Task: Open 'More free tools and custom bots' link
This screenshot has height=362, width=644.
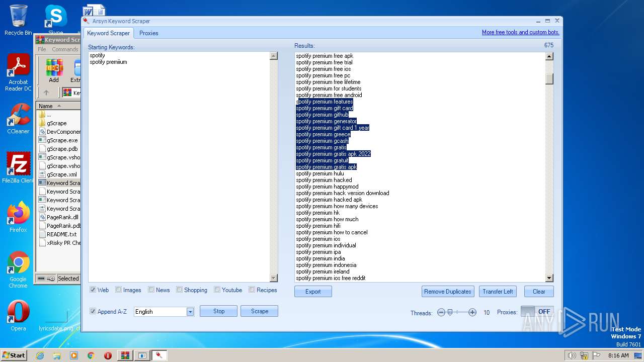Action: tap(521, 32)
